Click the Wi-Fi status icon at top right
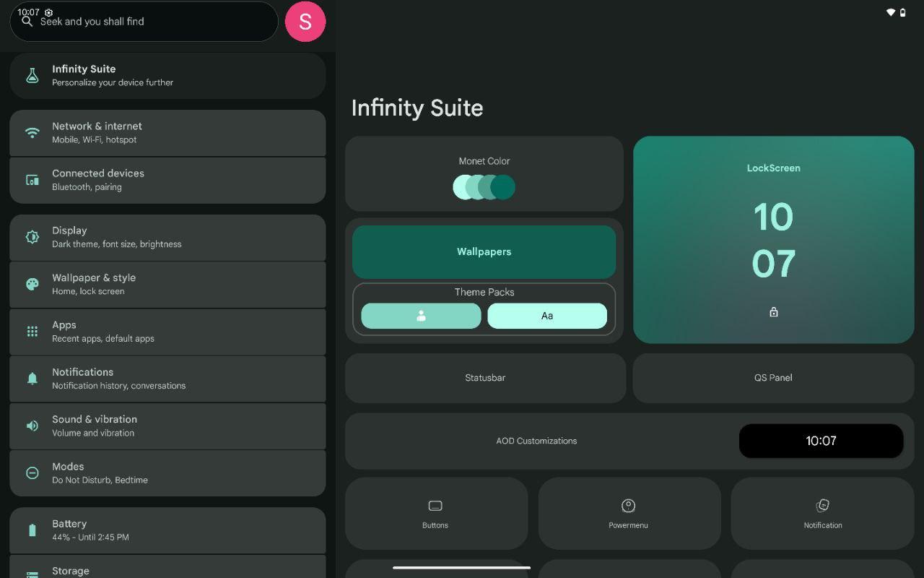Screen dimensions: 924x578 [891, 12]
